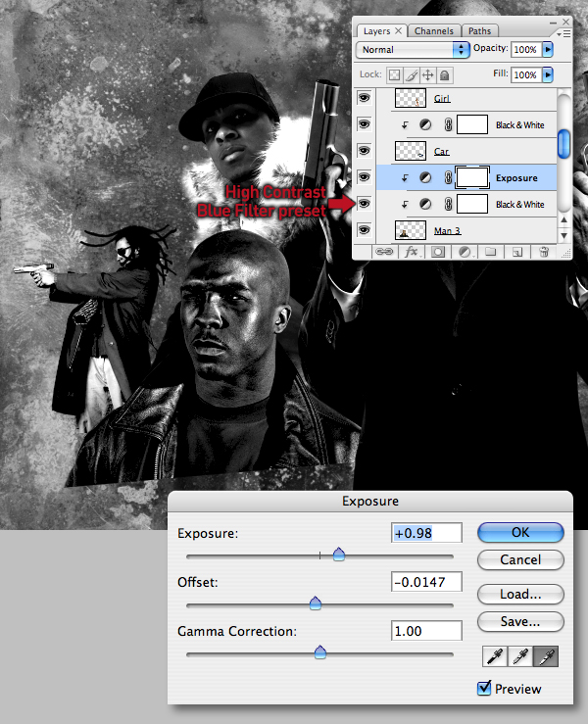Click Cancel in Exposure dialog

(520, 559)
